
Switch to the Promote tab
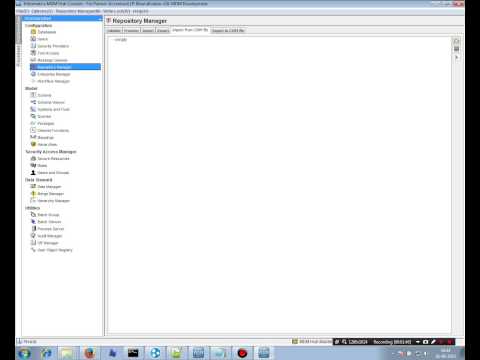132,31
